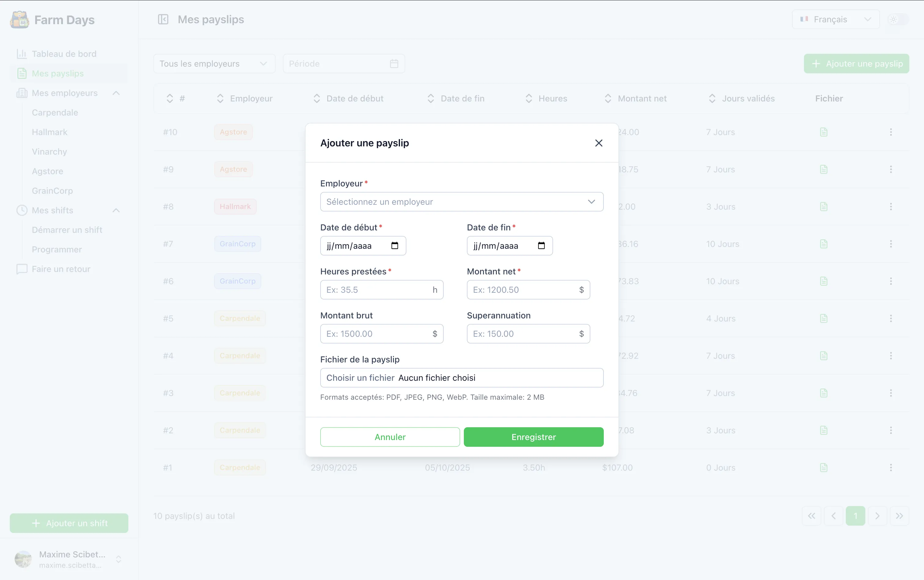Image resolution: width=924 pixels, height=580 pixels.
Task: Collapse the Mes employeurs section
Action: (116, 93)
